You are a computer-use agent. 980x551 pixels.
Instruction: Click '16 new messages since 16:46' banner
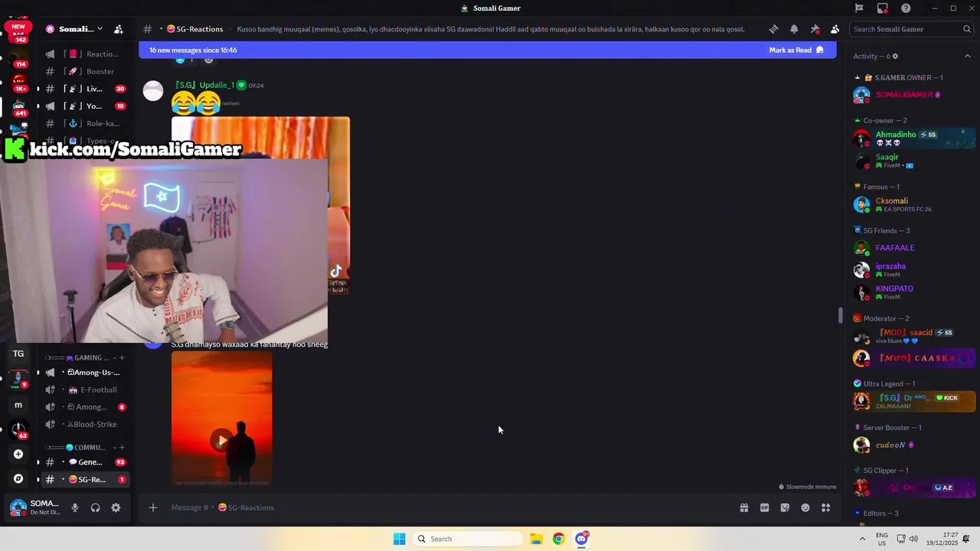488,50
